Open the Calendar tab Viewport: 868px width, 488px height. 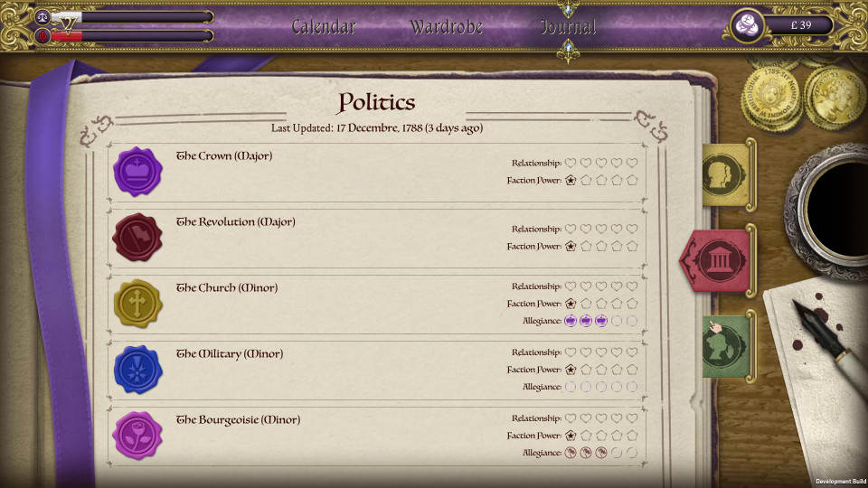pos(324,27)
